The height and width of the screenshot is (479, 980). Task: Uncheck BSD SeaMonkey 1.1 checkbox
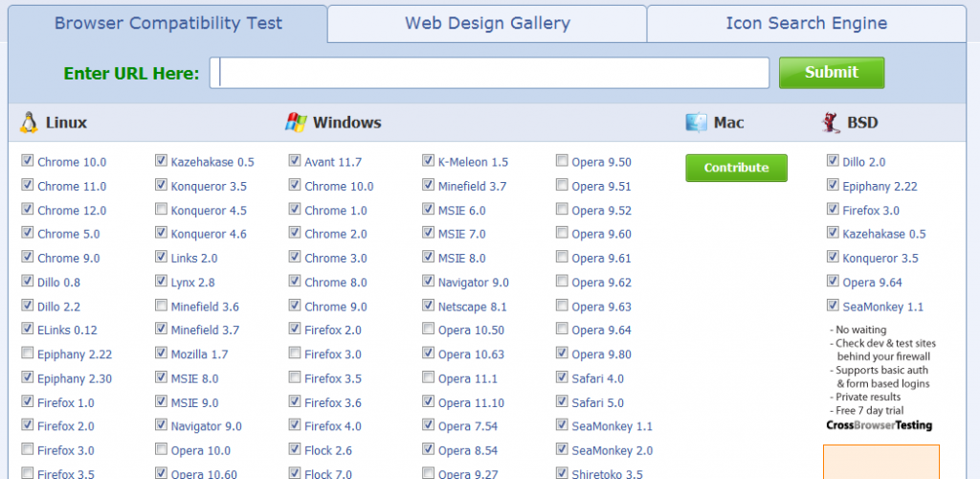(x=833, y=306)
